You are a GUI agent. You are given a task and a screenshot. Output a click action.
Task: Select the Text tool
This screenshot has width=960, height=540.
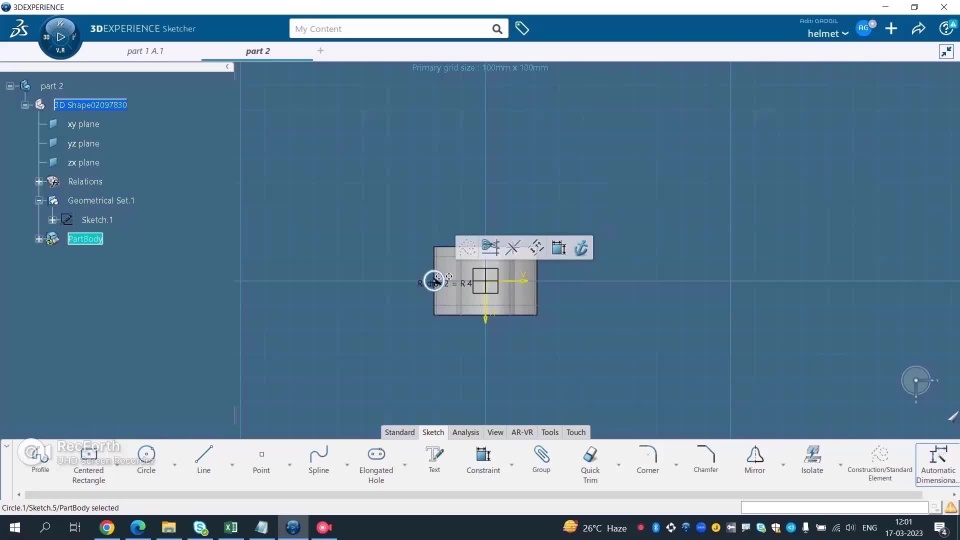click(x=434, y=459)
